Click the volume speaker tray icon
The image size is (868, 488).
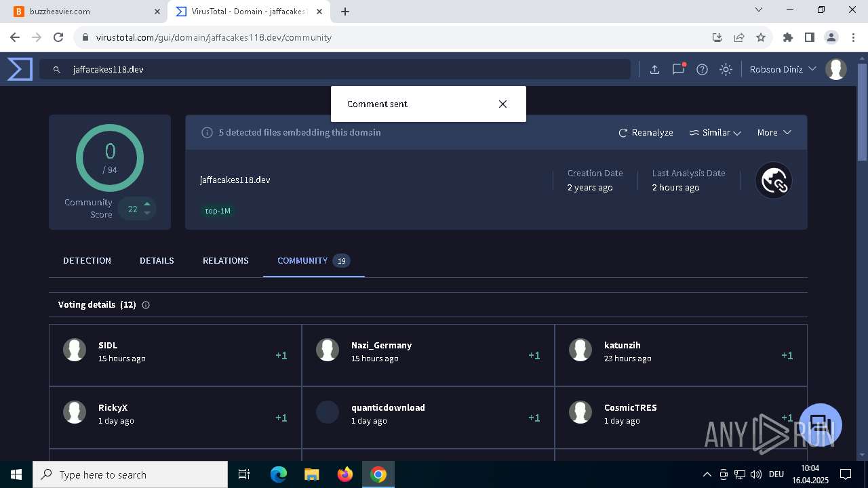[x=756, y=474]
